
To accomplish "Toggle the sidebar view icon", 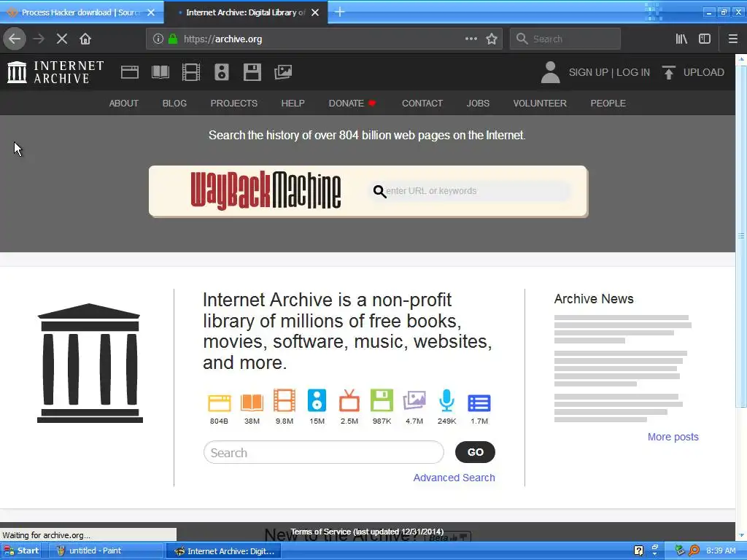I will tap(705, 39).
